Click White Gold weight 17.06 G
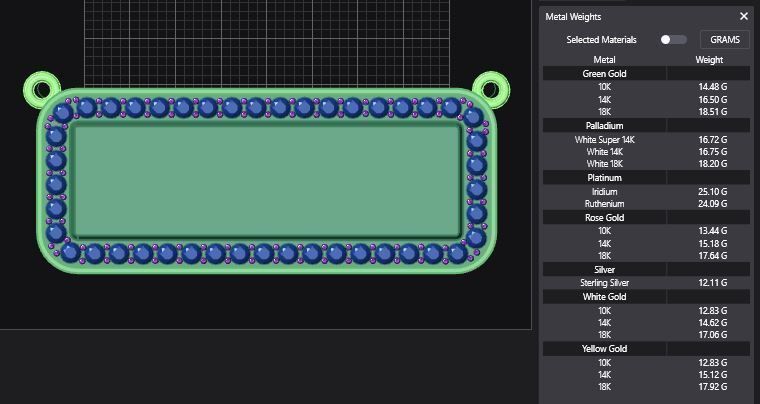The width and height of the screenshot is (760, 404). click(712, 335)
